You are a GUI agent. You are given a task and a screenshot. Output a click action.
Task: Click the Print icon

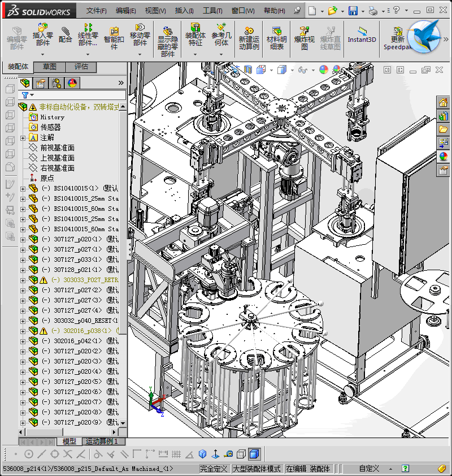tap(373, 11)
